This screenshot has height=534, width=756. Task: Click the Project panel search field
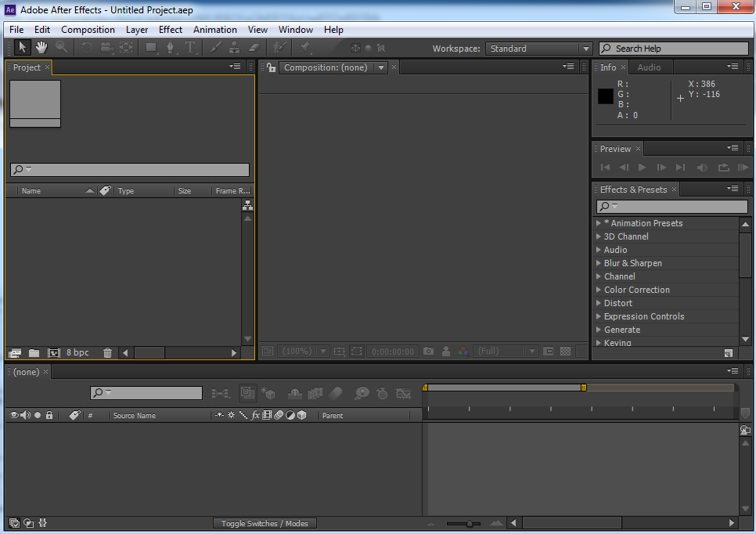pyautogui.click(x=130, y=169)
